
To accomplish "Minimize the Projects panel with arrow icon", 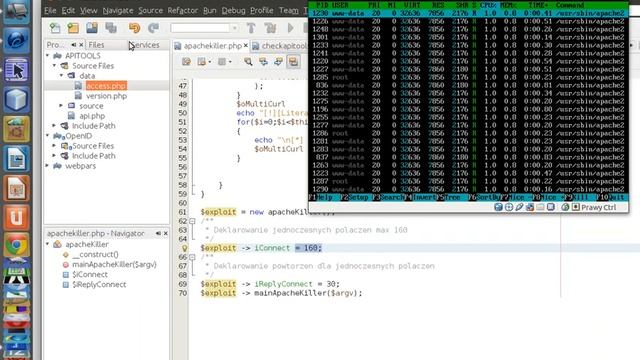I will 73,45.
